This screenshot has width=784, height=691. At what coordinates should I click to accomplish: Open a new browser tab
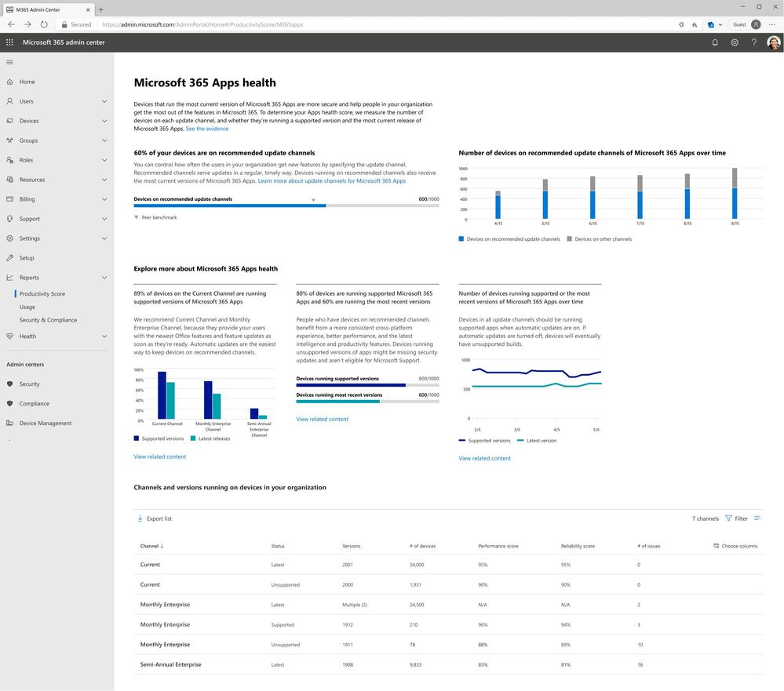coord(101,9)
